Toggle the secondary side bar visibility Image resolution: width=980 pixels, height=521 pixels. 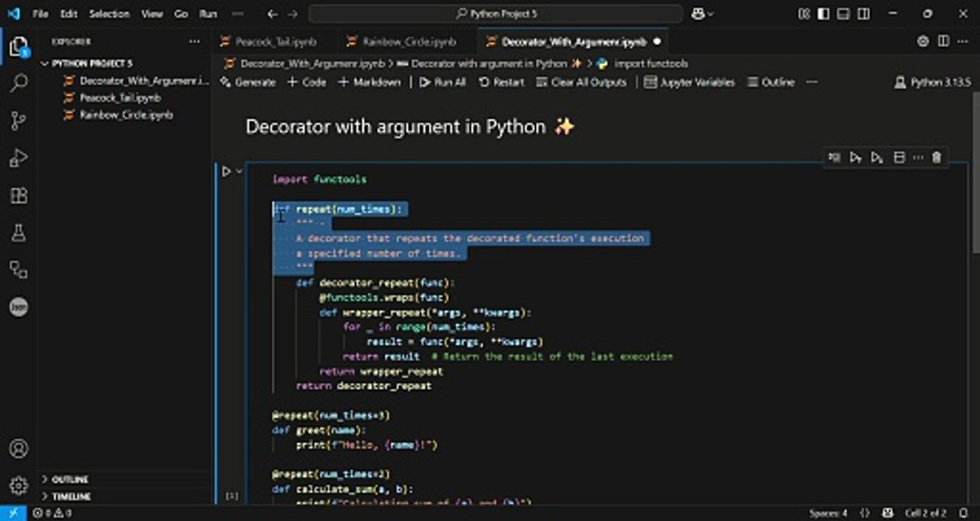coord(864,14)
